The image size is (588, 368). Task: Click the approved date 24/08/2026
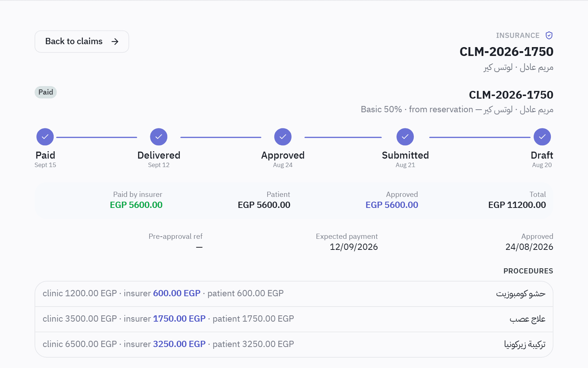(529, 247)
